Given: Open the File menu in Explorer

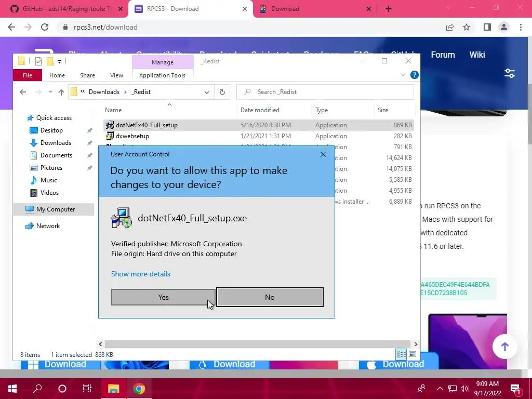Looking at the screenshot, I should tap(28, 75).
